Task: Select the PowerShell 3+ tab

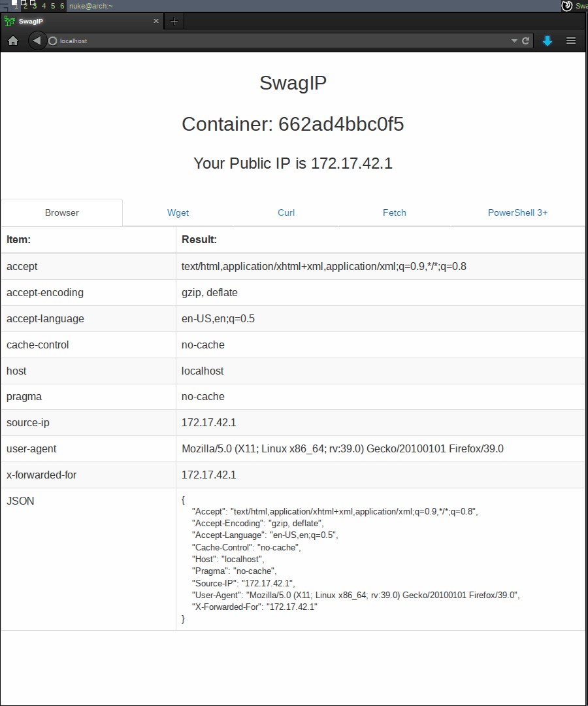Action: point(517,212)
